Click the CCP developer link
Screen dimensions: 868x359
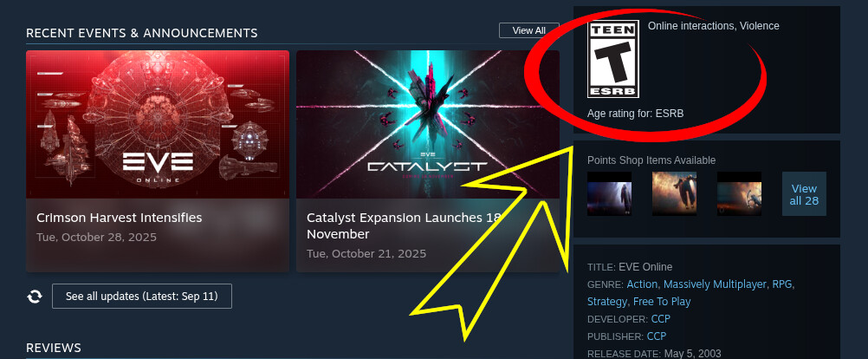[660, 319]
